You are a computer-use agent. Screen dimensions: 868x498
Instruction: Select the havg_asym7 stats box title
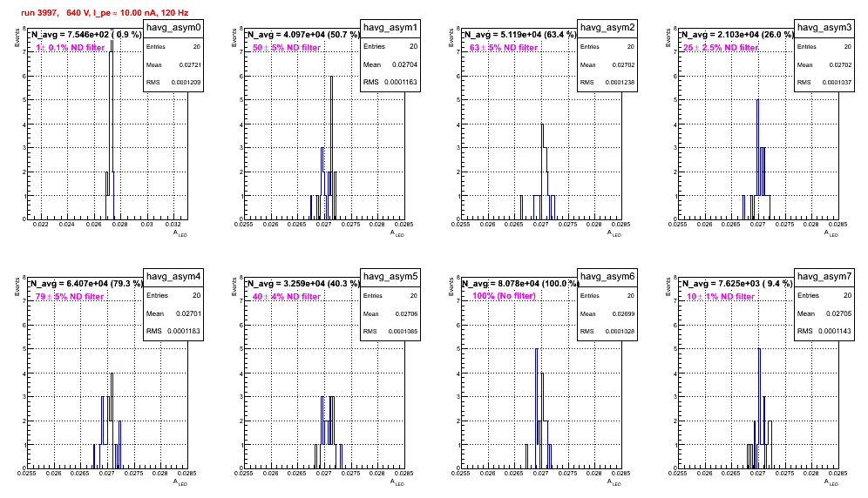(824, 276)
